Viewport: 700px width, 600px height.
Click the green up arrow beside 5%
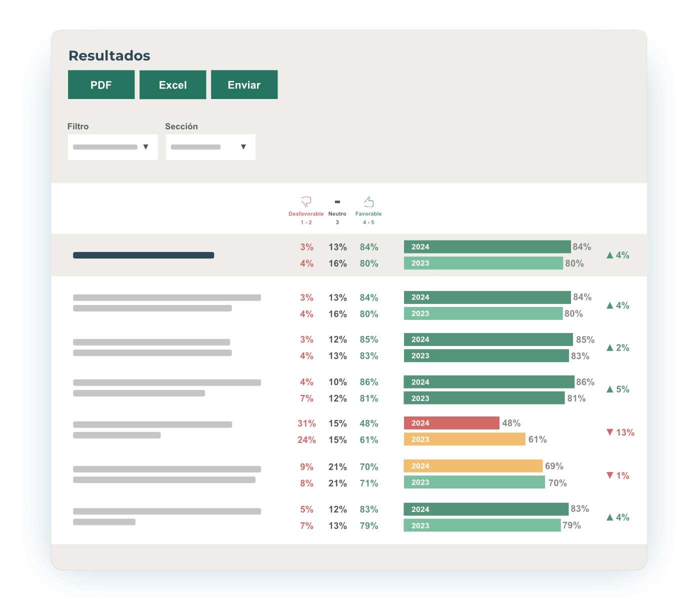[609, 389]
